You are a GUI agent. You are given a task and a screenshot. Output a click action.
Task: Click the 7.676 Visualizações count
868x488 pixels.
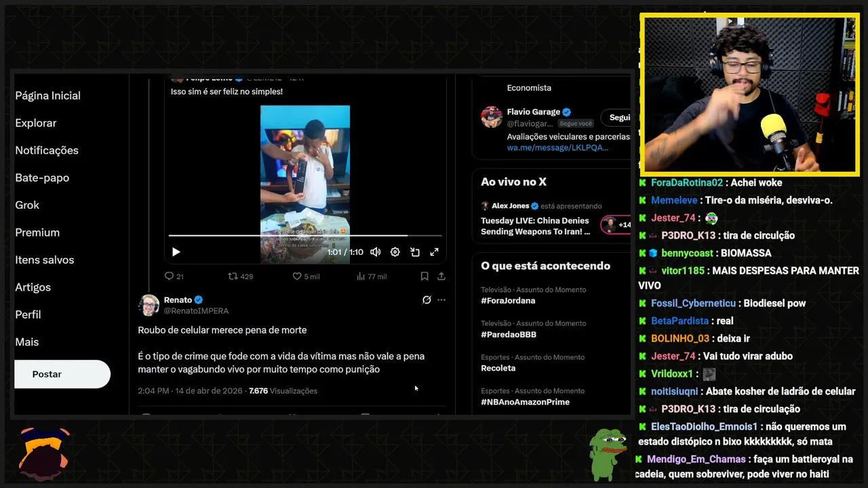point(283,391)
